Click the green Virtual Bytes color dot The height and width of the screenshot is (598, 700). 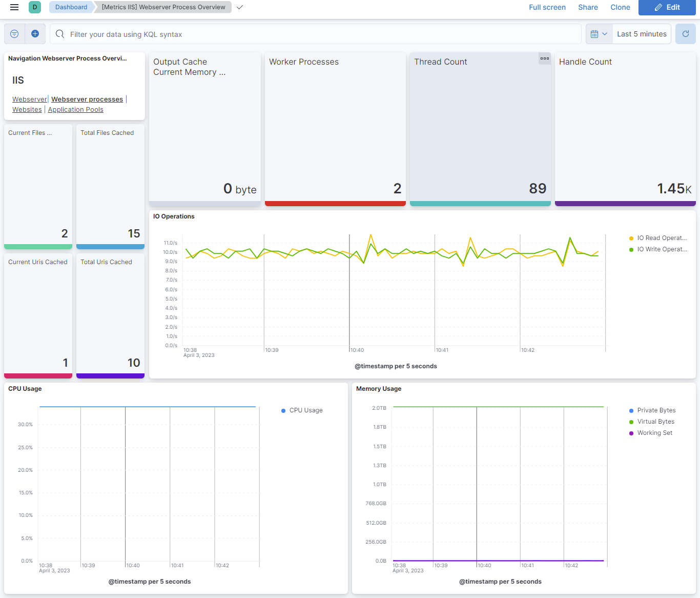(631, 421)
